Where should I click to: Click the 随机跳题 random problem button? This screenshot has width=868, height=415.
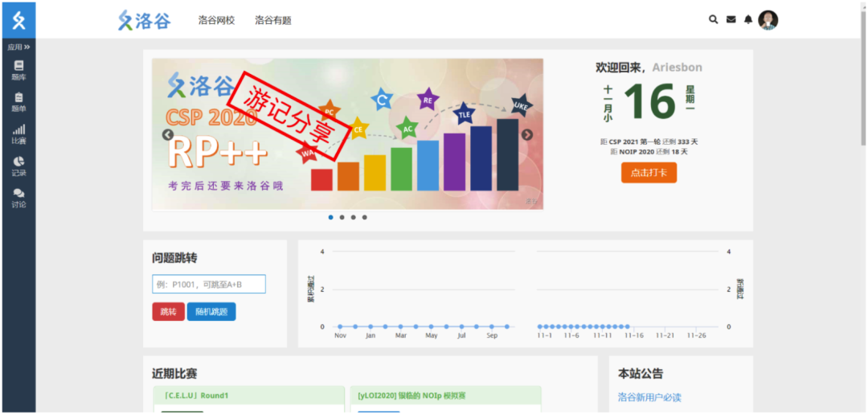pyautogui.click(x=211, y=311)
